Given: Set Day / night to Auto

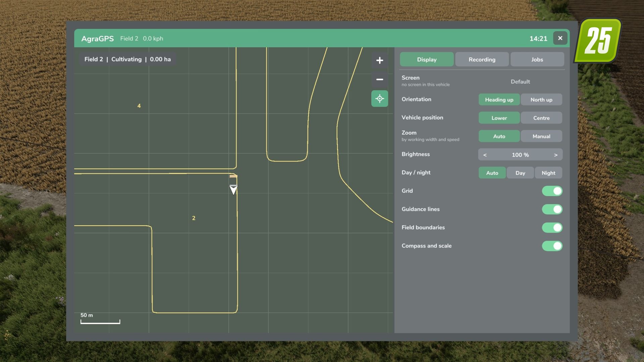Looking at the screenshot, I should tap(492, 173).
